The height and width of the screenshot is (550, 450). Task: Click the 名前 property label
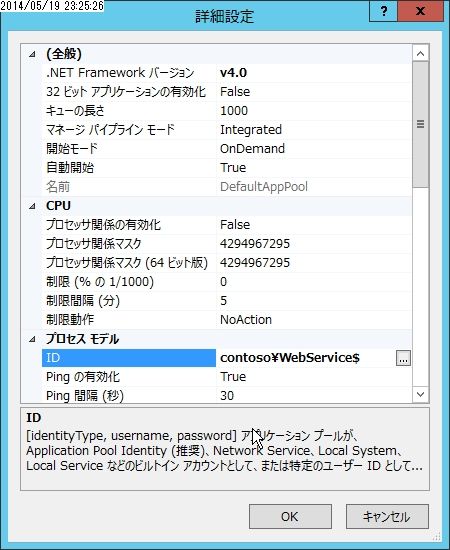pos(58,187)
